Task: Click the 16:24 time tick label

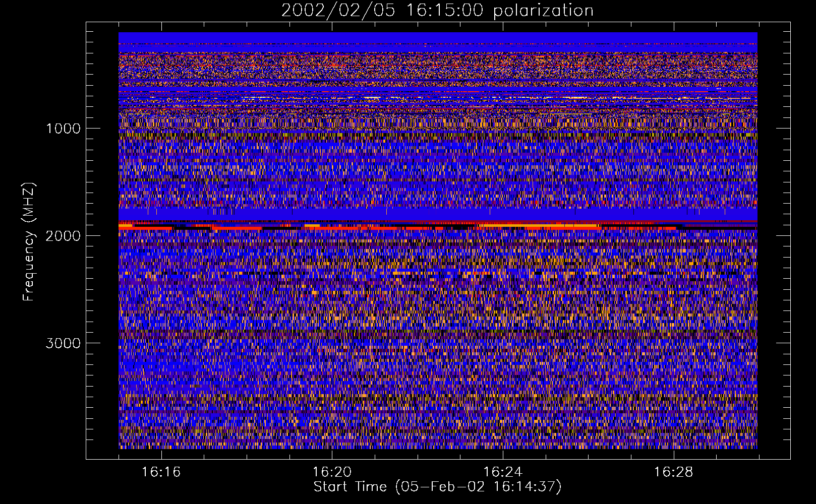Action: tap(503, 472)
